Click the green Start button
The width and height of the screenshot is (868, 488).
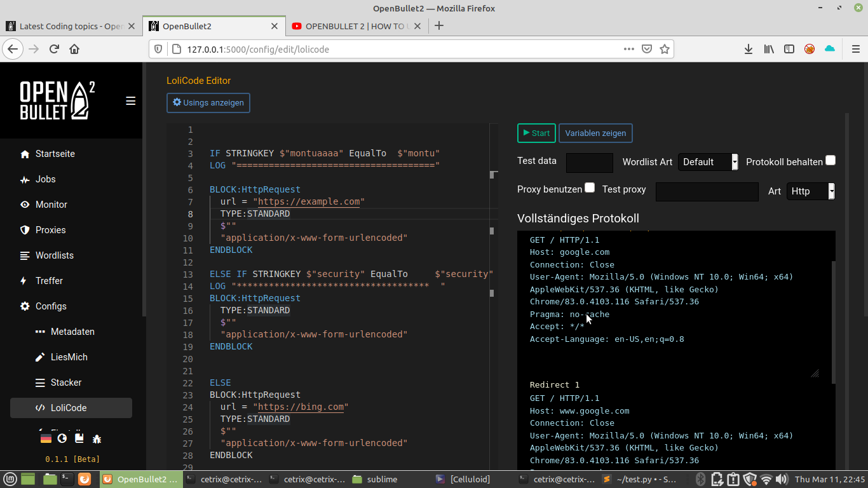coord(536,133)
